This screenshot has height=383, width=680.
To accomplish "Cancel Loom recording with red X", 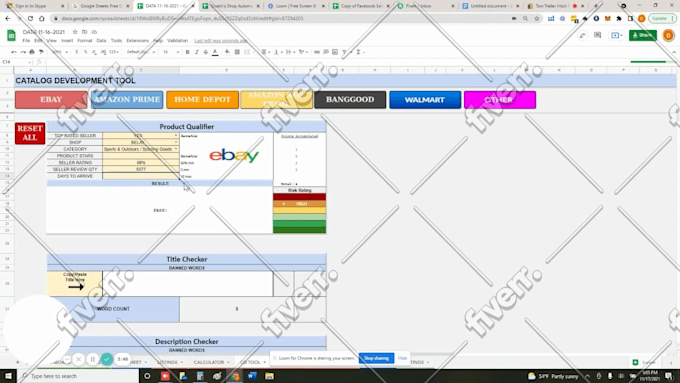I will coord(78,359).
